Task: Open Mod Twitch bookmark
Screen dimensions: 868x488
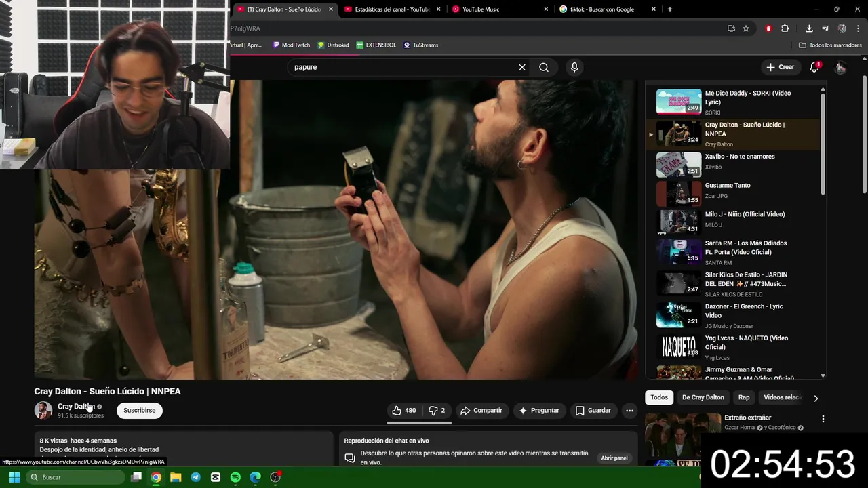Action: tap(291, 45)
